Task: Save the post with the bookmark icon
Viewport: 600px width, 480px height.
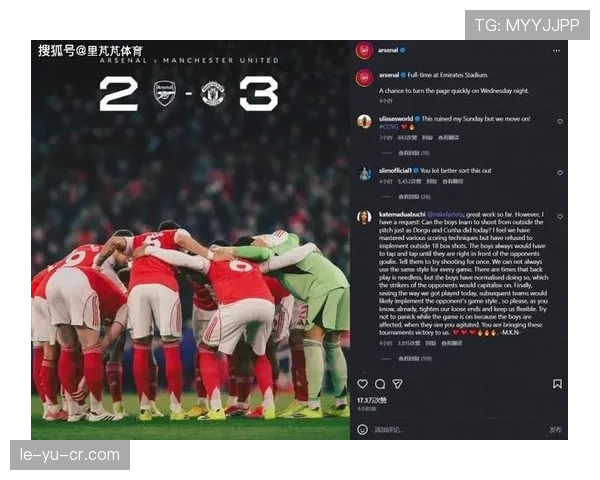Action: pyautogui.click(x=557, y=384)
